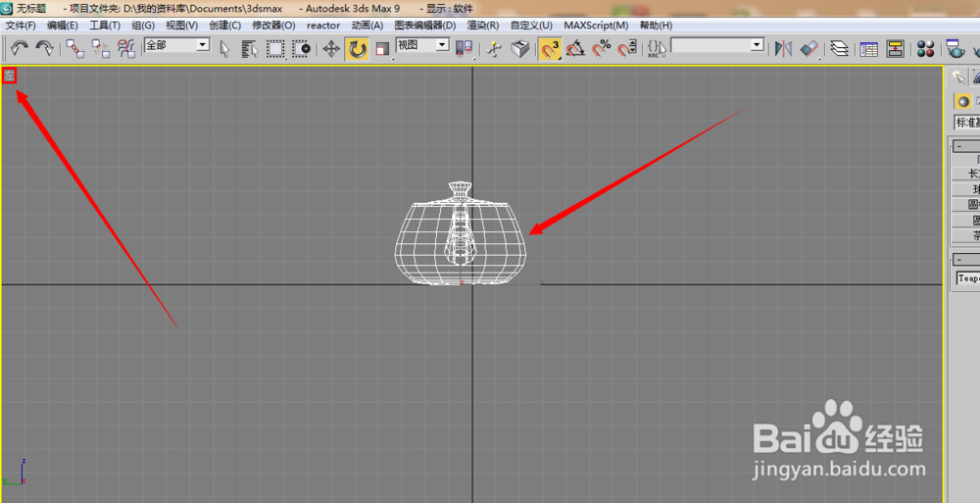Select the teapot wireframe in the viewport
980x503 pixels.
(x=460, y=234)
